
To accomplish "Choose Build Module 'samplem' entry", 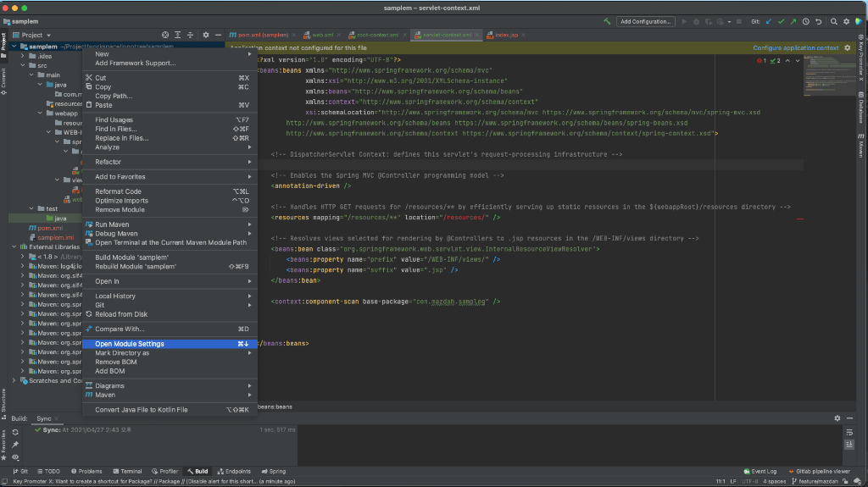I will tap(170, 257).
